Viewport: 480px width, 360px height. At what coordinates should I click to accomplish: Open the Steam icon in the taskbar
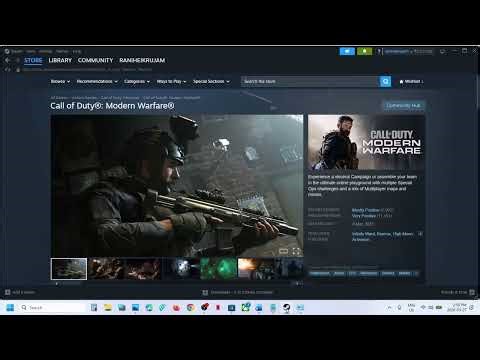coord(286,307)
